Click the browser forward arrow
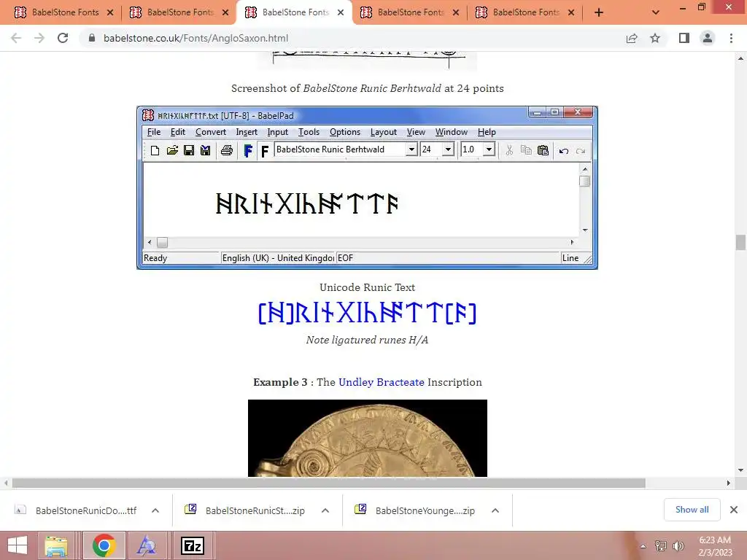Image resolution: width=747 pixels, height=560 pixels. pos(39,38)
